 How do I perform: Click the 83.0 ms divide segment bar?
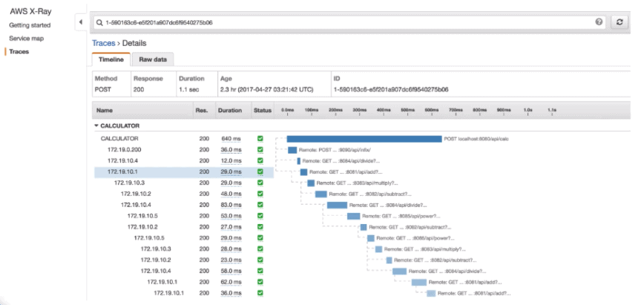[x=337, y=205]
